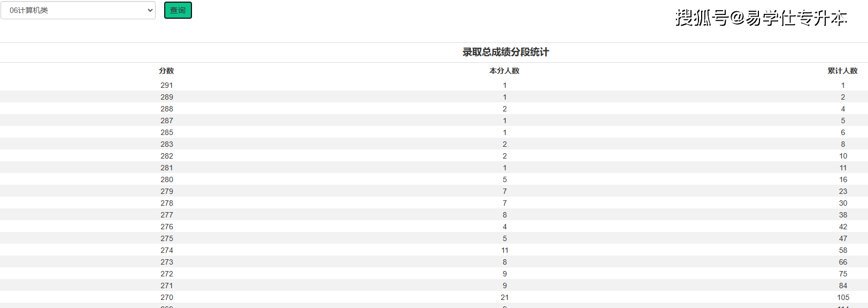Image resolution: width=868 pixels, height=308 pixels.
Task: Click the 录取总成绩分段统计 table title
Action: pos(505,52)
